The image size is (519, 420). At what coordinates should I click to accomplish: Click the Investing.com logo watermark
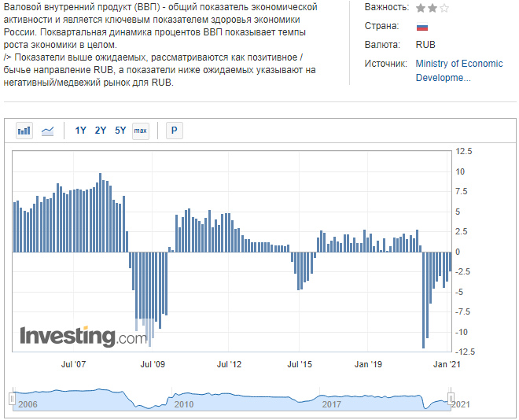pyautogui.click(x=83, y=337)
